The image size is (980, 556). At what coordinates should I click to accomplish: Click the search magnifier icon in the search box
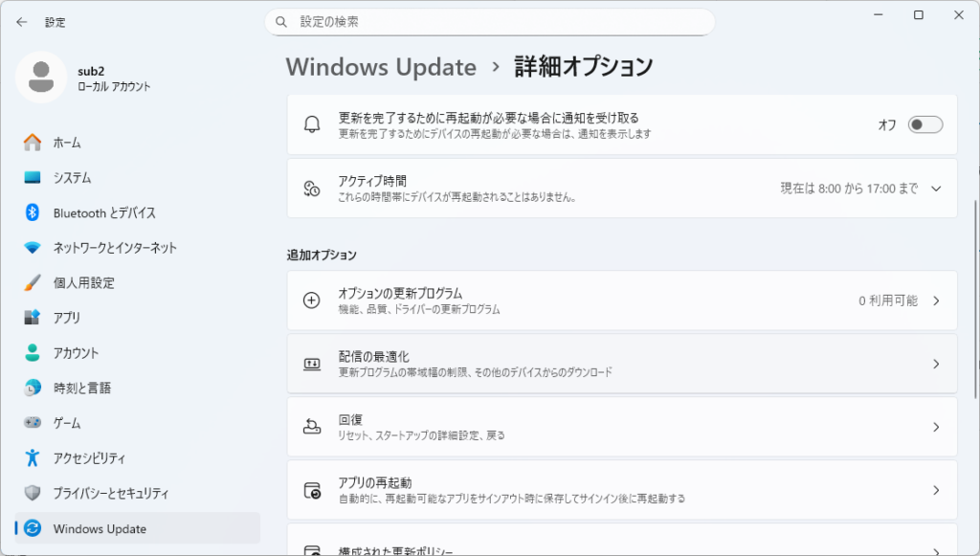[x=281, y=21]
